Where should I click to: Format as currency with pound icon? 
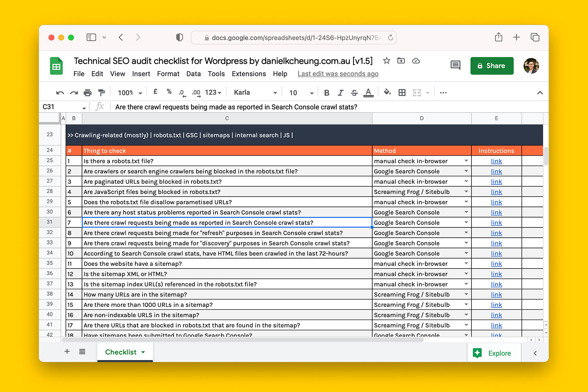pos(155,92)
